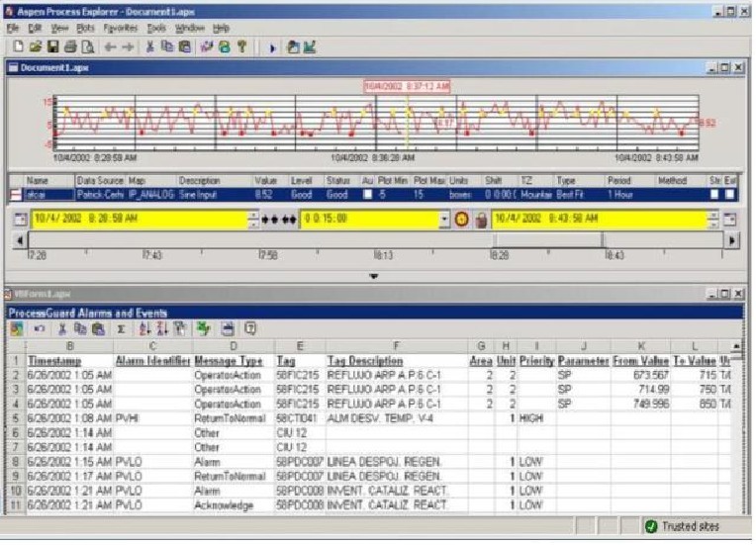Click the trend plot icon in main toolbar
This screenshot has height=545, width=756.
[x=309, y=46]
